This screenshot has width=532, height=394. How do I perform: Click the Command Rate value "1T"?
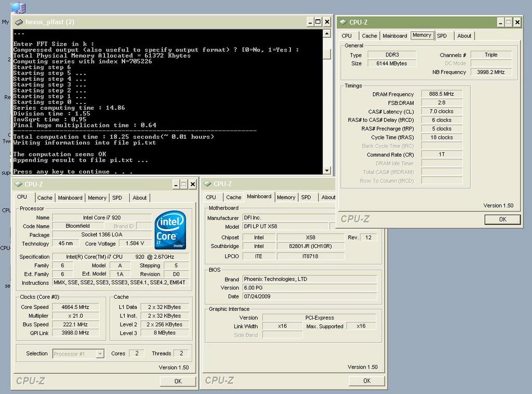pos(442,154)
